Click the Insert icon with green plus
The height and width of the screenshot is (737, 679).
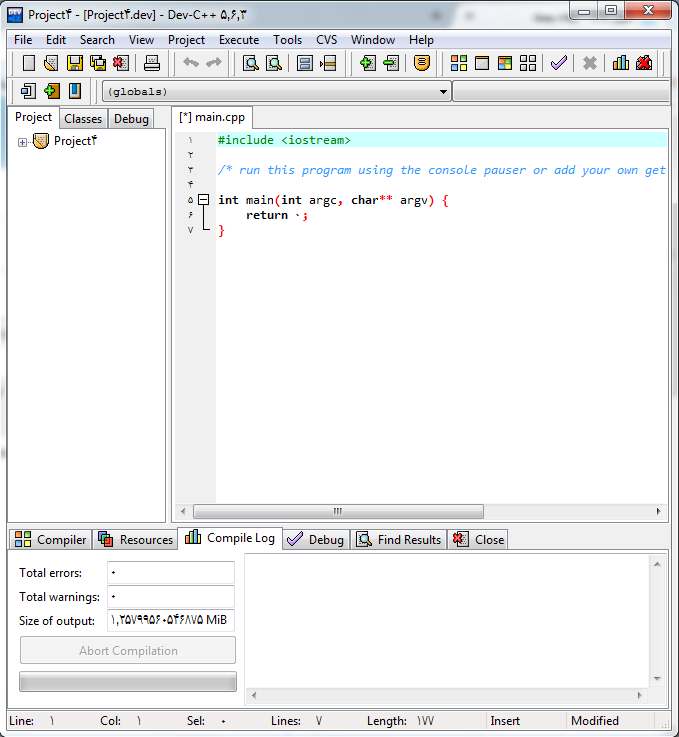pos(52,91)
